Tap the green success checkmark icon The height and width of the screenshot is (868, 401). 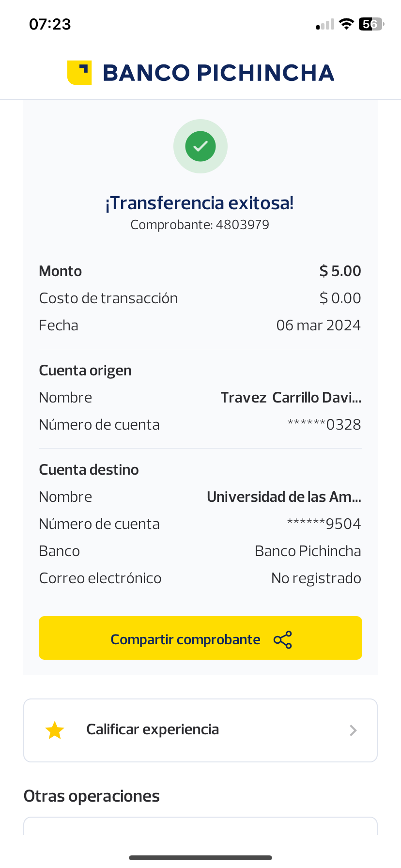(200, 146)
